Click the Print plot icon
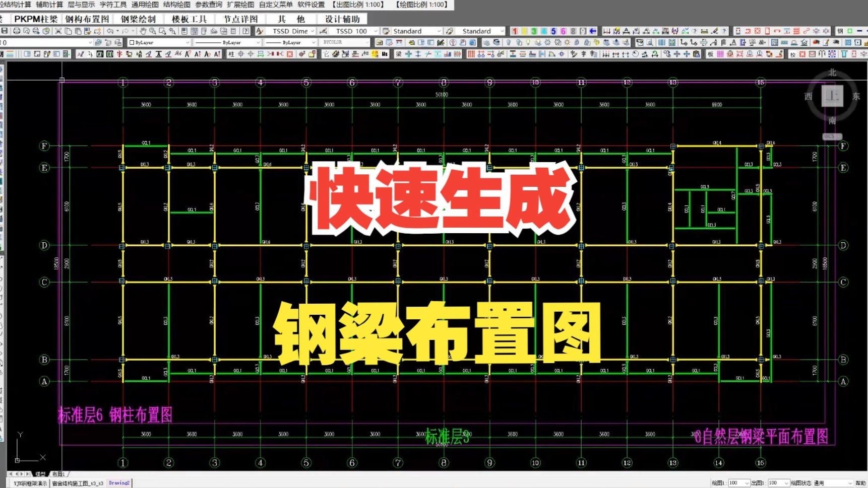Viewport: 868px width, 488px height. 17,31
